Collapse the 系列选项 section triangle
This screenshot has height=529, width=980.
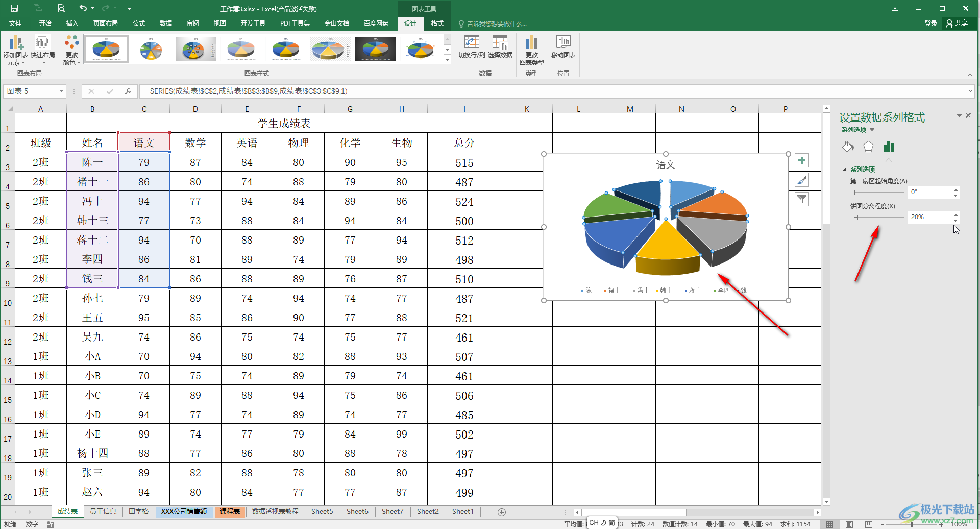click(845, 170)
